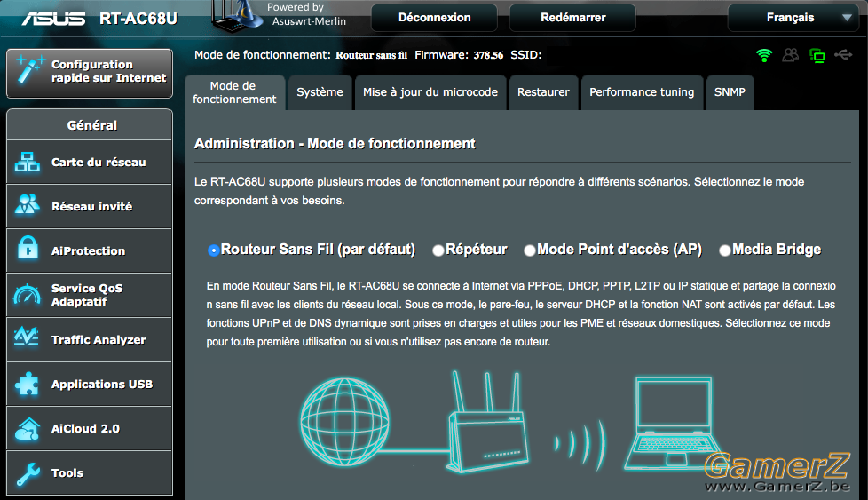Click the router diagram illustration
This screenshot has height=500, width=868.
[488, 422]
